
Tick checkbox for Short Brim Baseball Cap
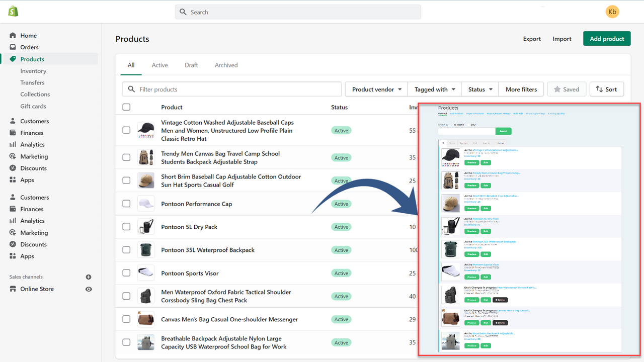pos(126,180)
